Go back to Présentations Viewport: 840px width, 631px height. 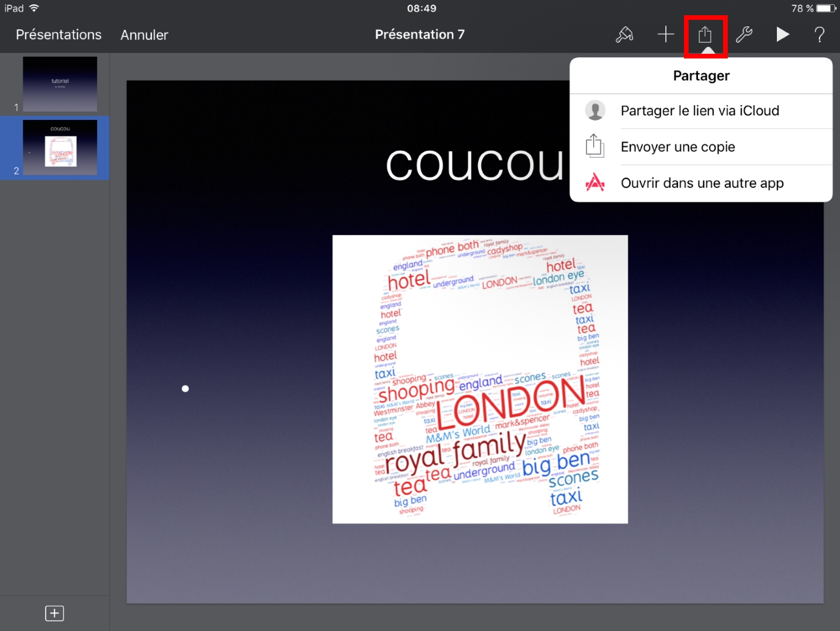[58, 35]
